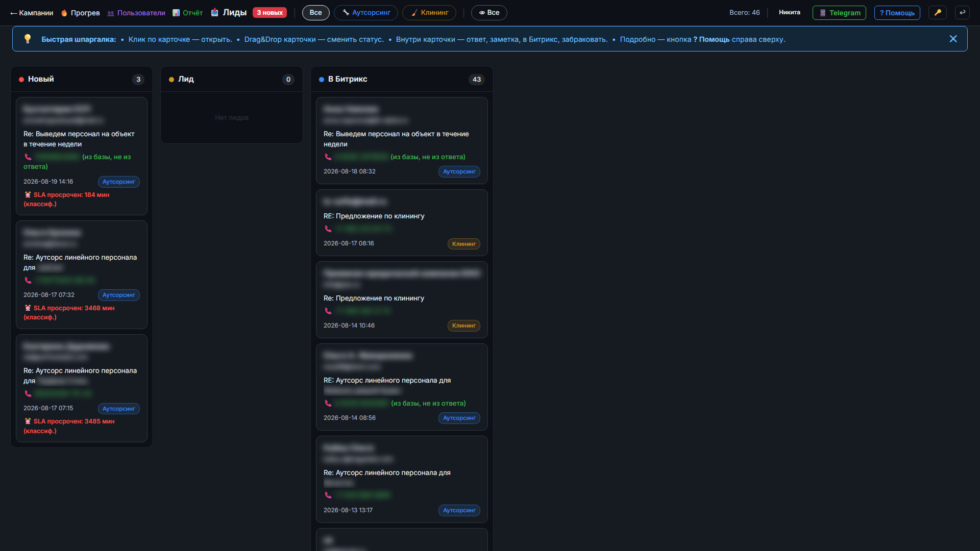The width and height of the screenshot is (980, 551).
Task: Click the Лид column header
Action: click(x=232, y=79)
